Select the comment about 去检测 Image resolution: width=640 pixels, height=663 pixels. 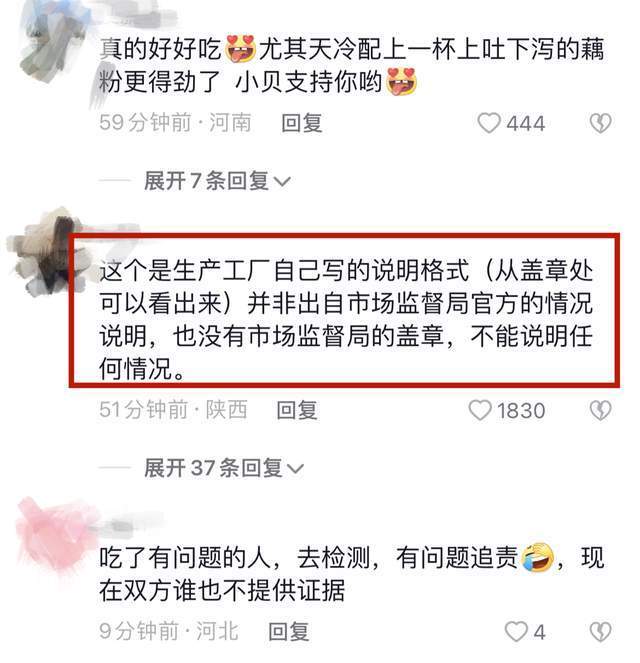tap(352, 574)
